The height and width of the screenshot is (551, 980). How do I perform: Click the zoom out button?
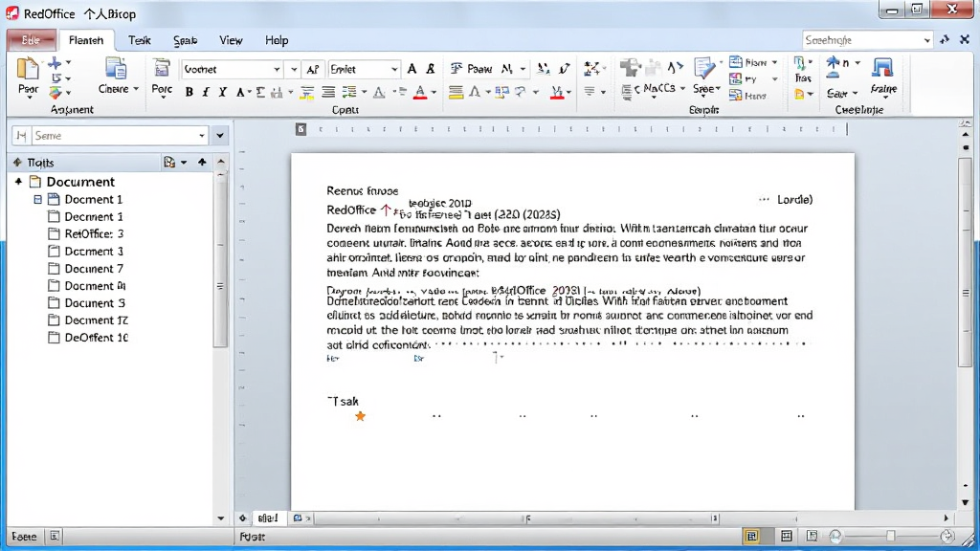(835, 536)
